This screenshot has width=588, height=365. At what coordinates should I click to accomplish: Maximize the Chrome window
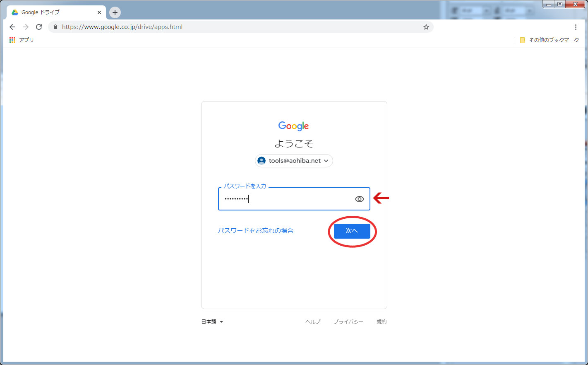pos(560,4)
